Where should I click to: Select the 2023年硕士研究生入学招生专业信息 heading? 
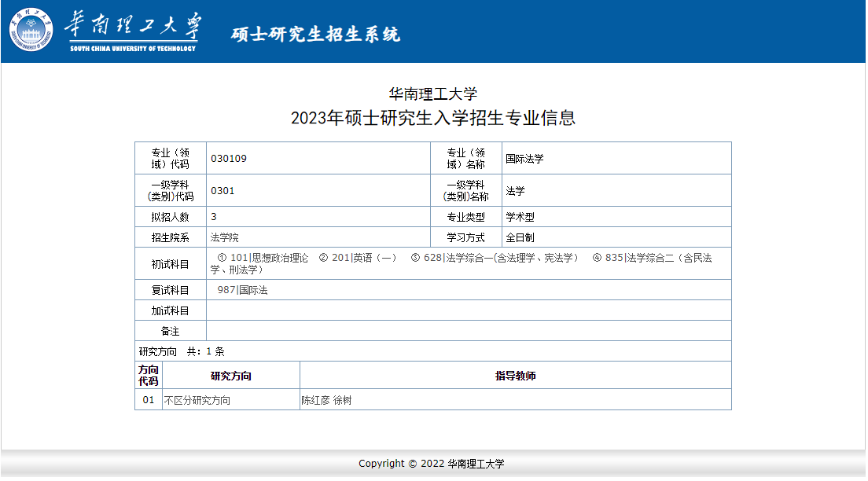tap(433, 118)
